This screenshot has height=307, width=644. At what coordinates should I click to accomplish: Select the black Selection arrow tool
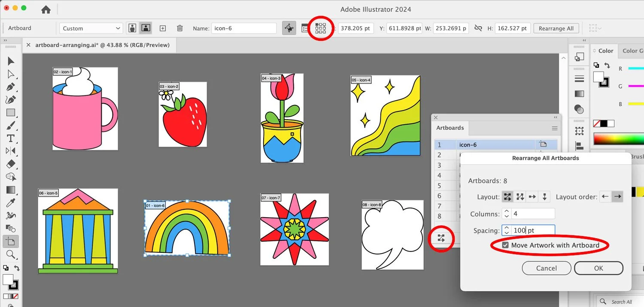click(x=11, y=61)
